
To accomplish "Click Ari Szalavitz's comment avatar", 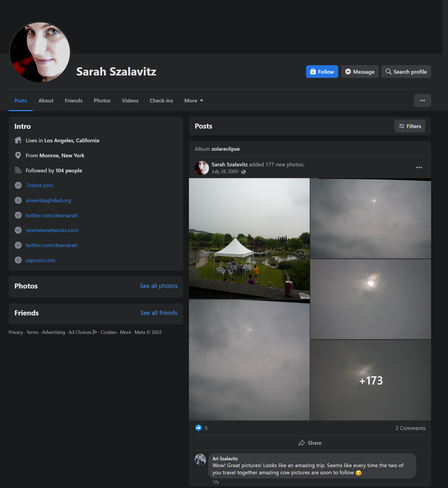I will point(200,459).
